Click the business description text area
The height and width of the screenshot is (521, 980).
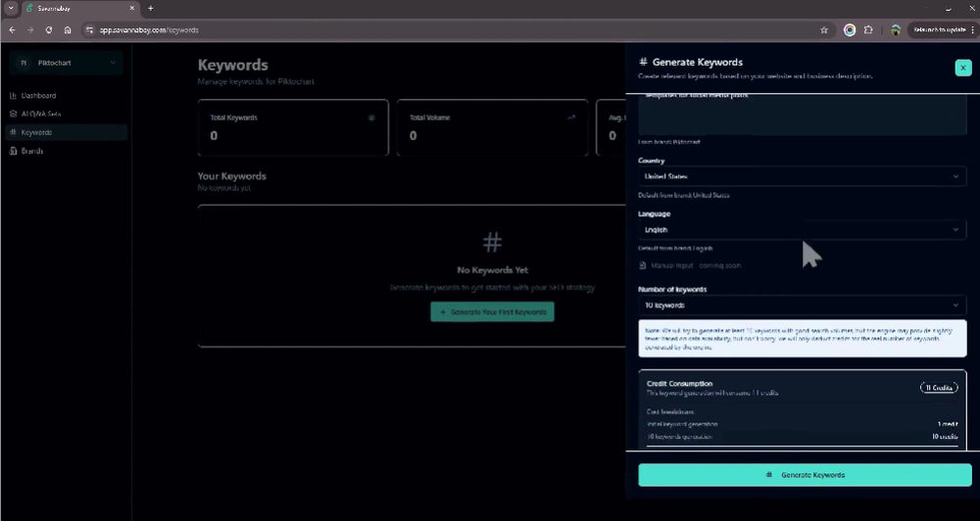pos(803,115)
